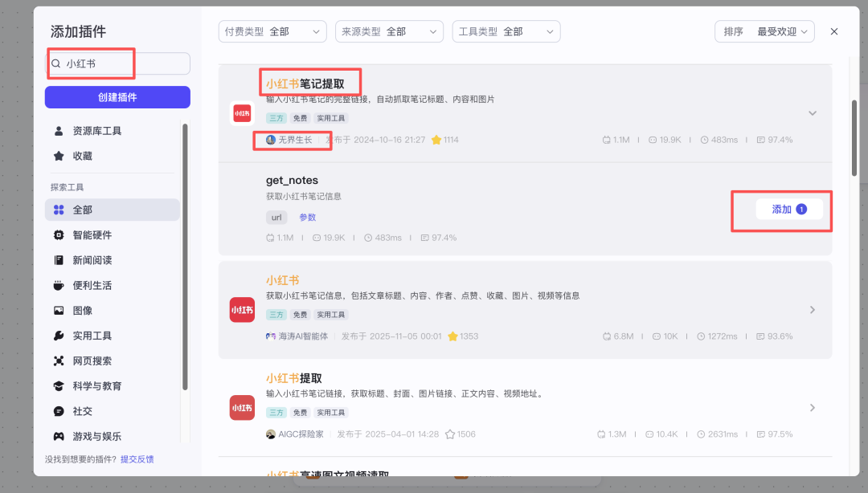Click the author name AIGC探险家
Viewport: 868px width, 493px height.
click(x=301, y=434)
